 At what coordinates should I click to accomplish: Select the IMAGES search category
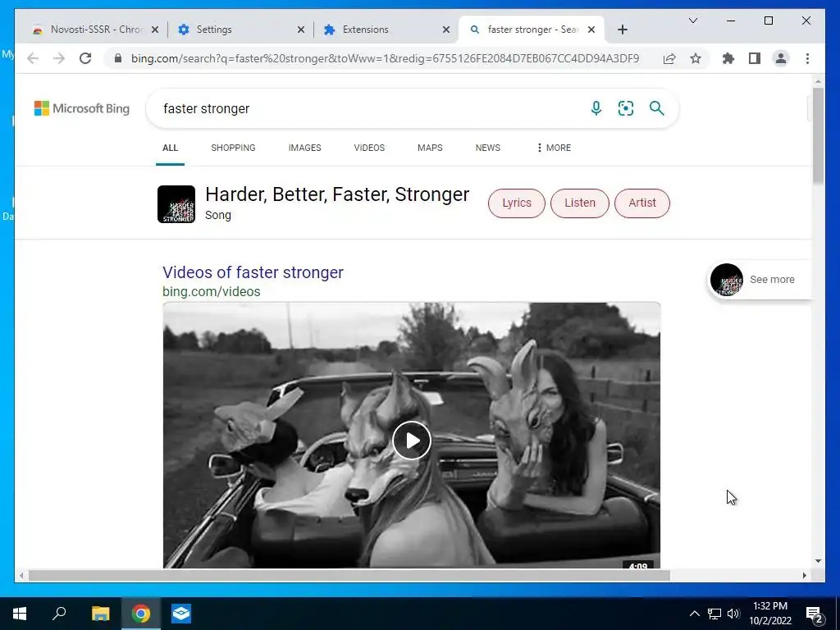point(305,148)
